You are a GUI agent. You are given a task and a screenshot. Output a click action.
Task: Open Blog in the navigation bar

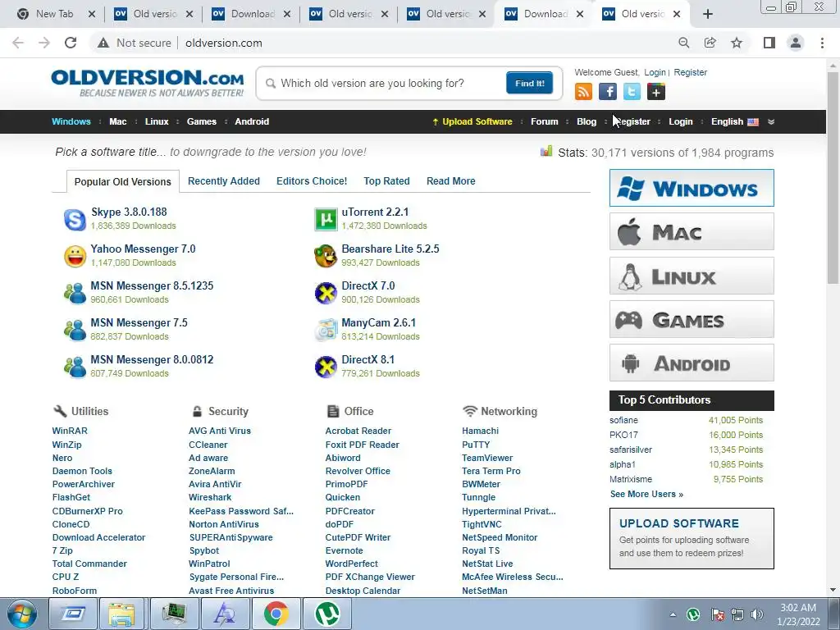coord(586,121)
